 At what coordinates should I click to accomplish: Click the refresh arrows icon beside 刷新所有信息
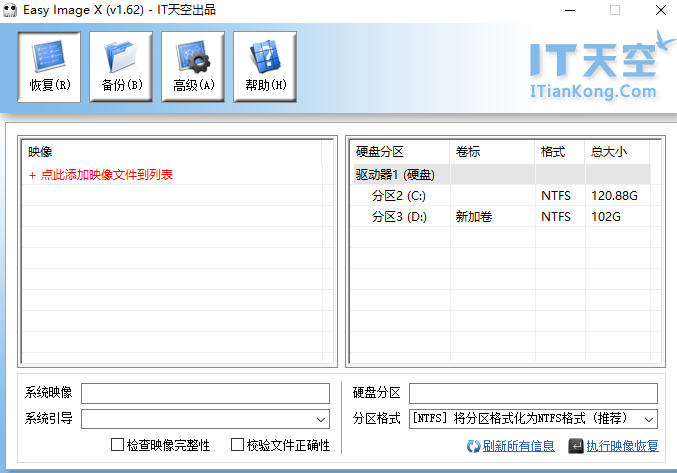(x=473, y=446)
